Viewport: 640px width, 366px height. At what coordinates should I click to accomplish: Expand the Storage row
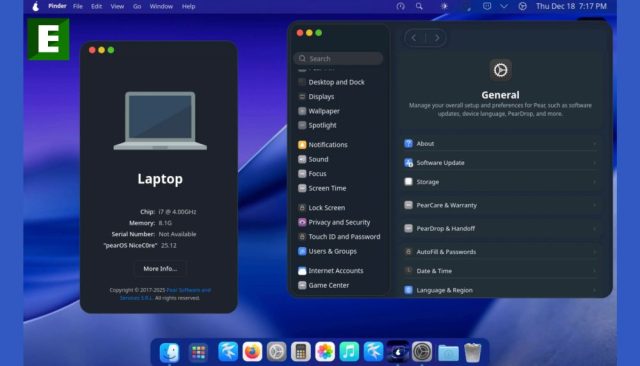click(500, 182)
